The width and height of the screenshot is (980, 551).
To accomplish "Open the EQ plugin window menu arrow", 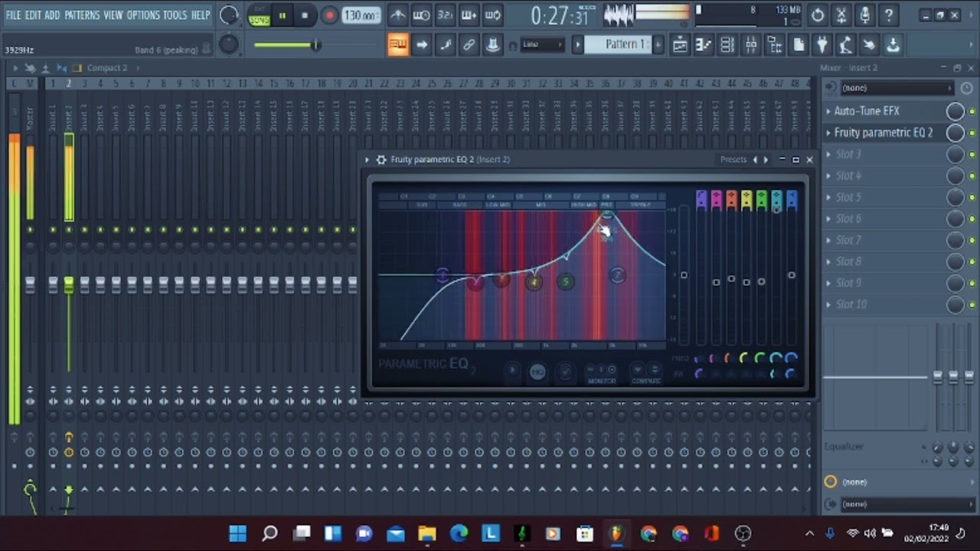I will pyautogui.click(x=367, y=159).
